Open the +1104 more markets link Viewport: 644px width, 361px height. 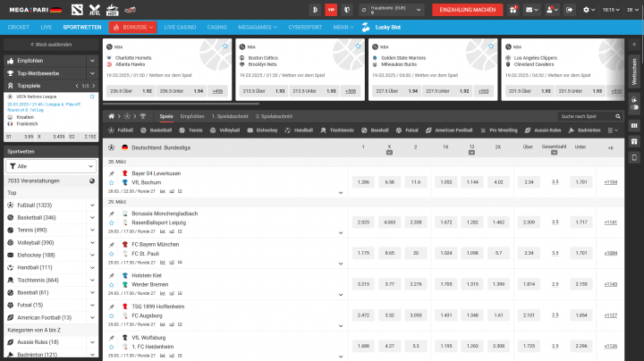(x=610, y=182)
